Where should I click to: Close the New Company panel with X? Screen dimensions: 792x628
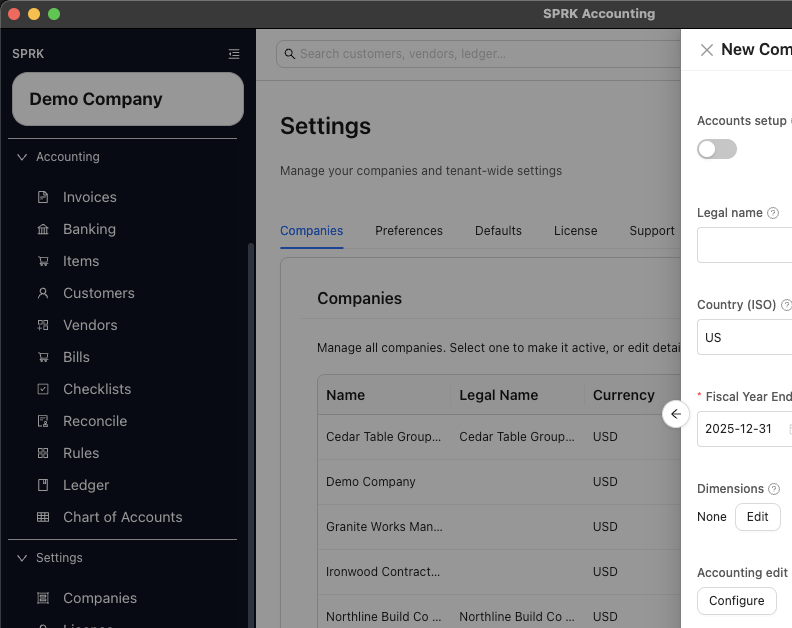click(x=707, y=50)
